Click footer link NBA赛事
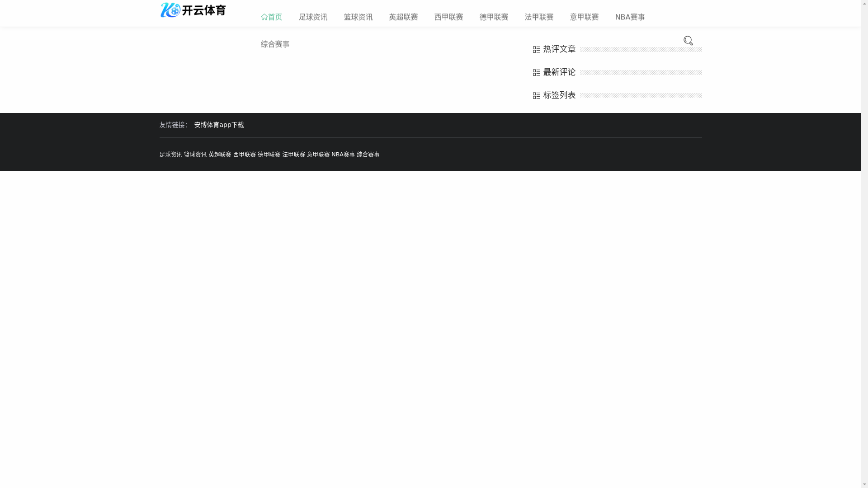 (x=343, y=155)
